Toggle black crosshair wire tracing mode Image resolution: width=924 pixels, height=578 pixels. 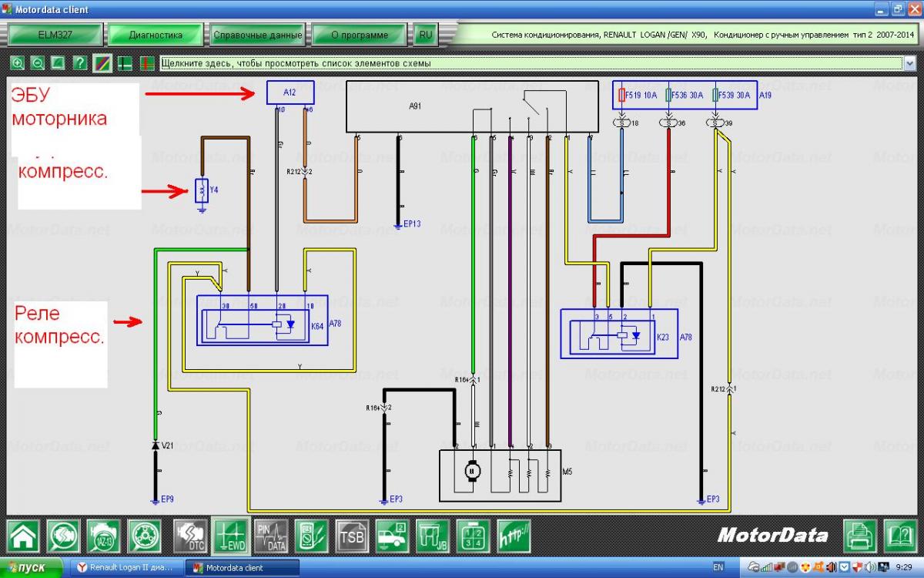[123, 63]
